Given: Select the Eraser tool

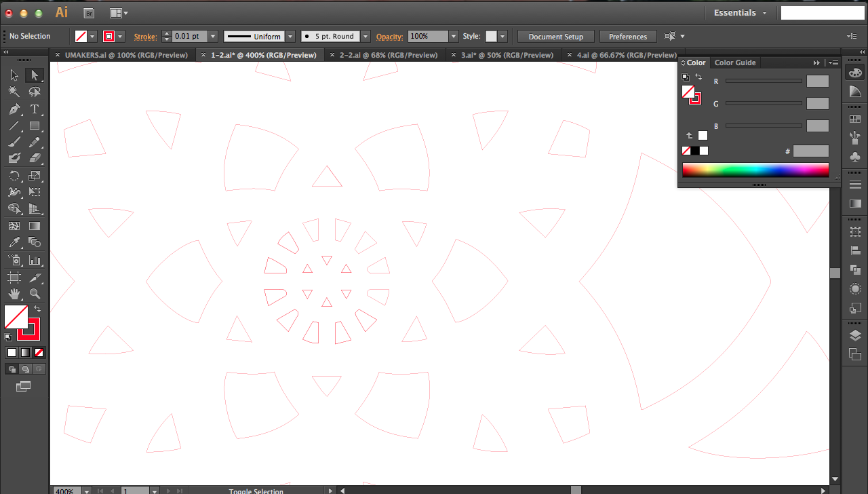Looking at the screenshot, I should (x=34, y=159).
